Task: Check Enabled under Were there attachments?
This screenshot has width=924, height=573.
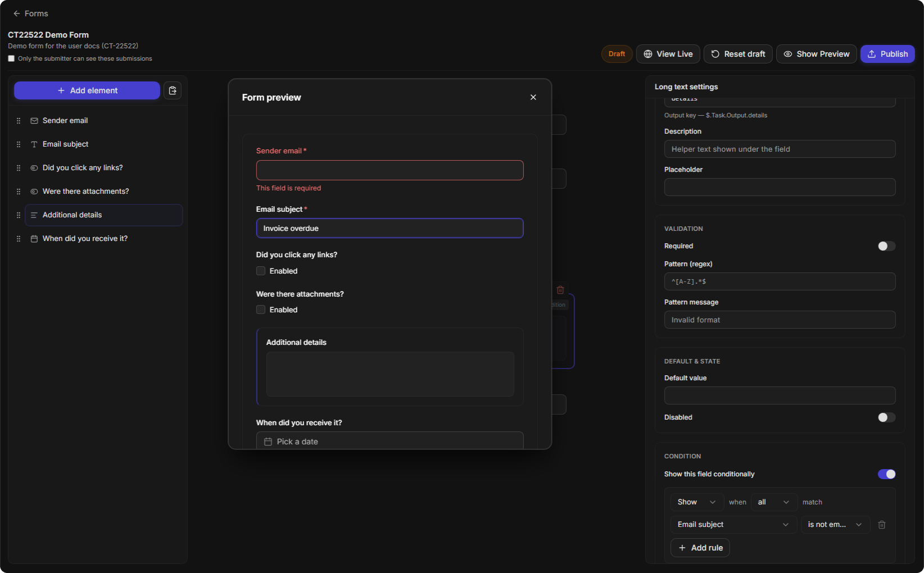Action: point(261,310)
